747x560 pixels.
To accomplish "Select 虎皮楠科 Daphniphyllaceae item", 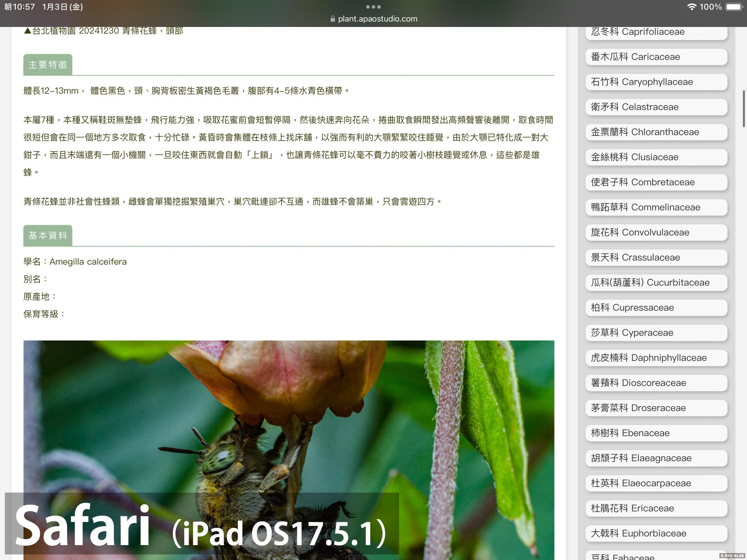I will tap(656, 358).
